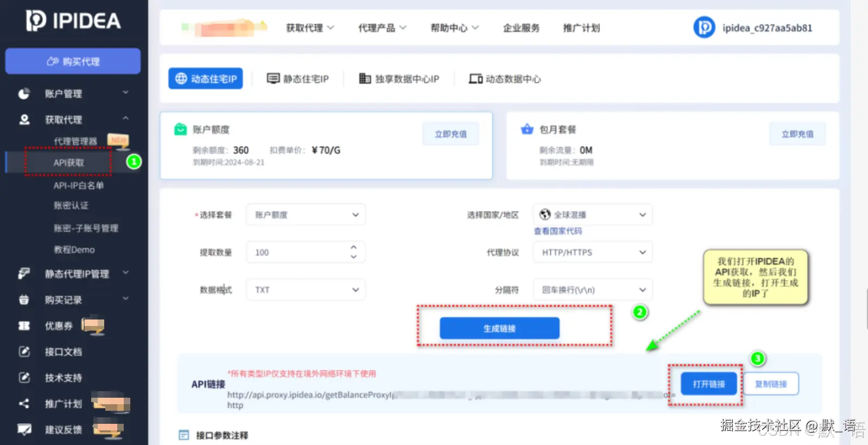Click the user avatar icon at top right
Screen dimensions: 868x445
704,27
